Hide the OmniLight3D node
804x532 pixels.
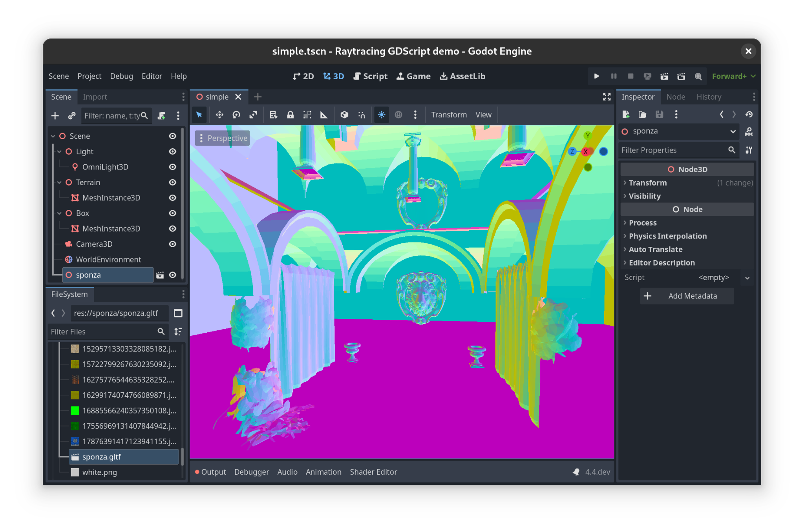[x=172, y=167]
